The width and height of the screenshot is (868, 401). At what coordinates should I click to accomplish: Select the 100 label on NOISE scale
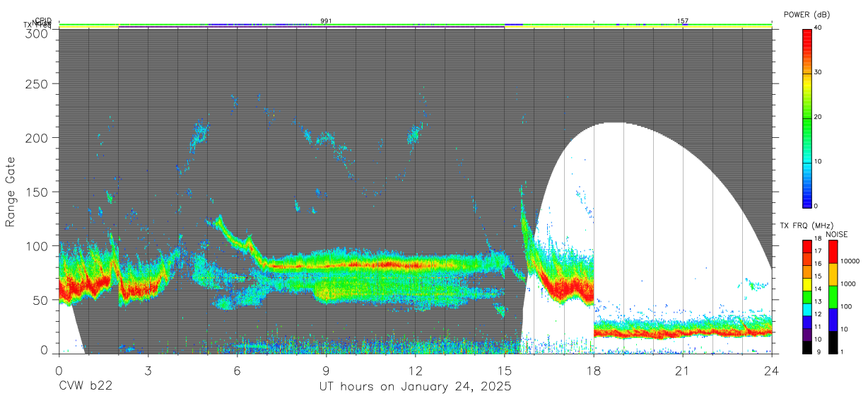click(847, 307)
